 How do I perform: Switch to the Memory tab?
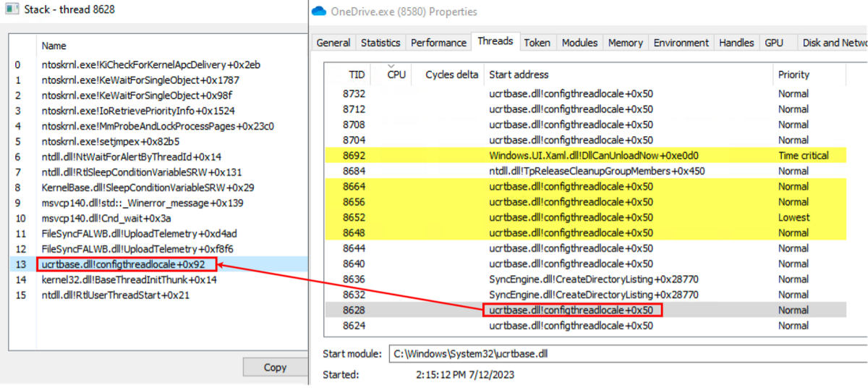625,43
